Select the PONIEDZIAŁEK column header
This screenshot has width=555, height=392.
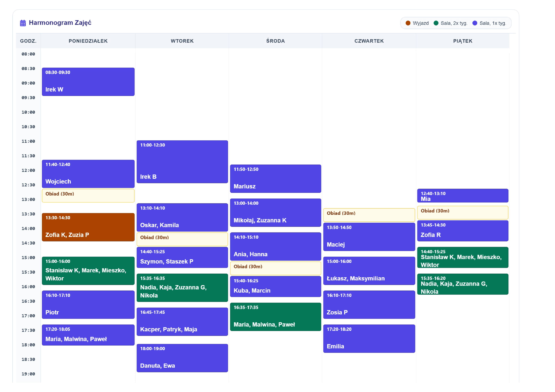[x=88, y=41]
